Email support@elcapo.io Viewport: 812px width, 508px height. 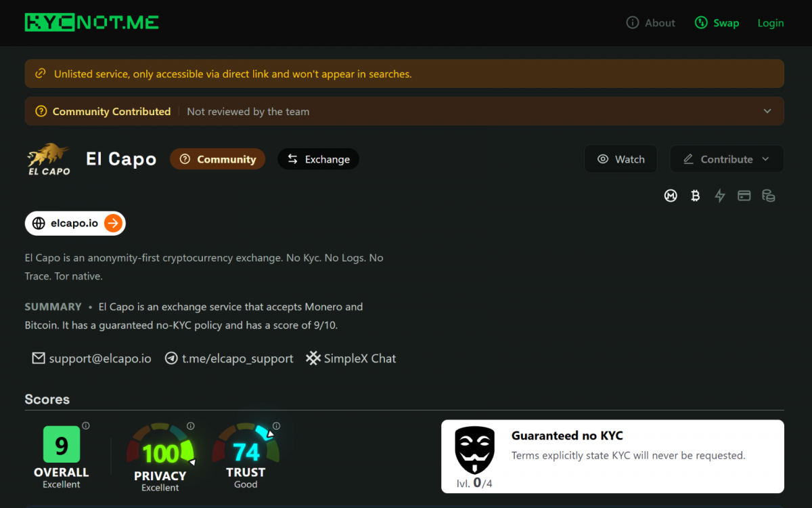click(x=91, y=358)
